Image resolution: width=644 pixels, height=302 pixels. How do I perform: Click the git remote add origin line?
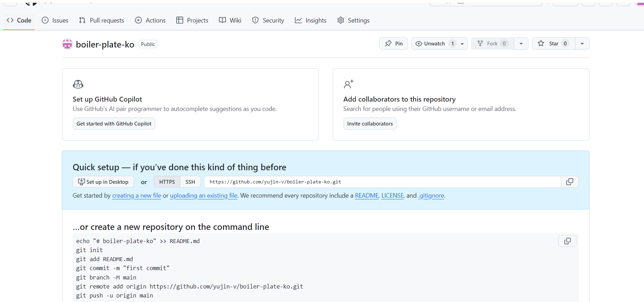click(190, 286)
